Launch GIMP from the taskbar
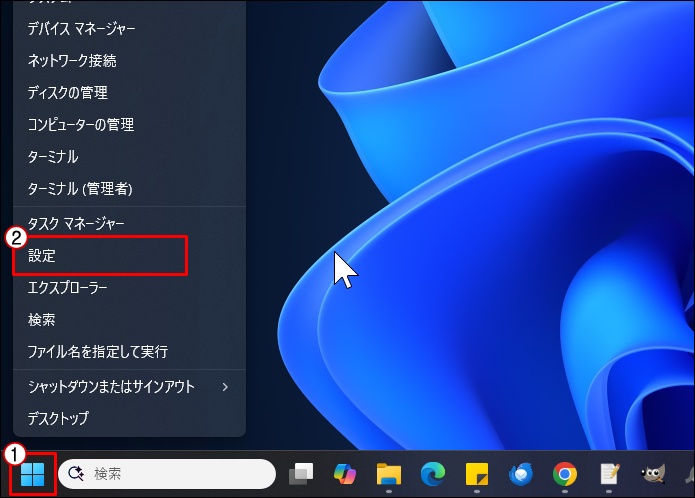The width and height of the screenshot is (695, 498). click(653, 474)
